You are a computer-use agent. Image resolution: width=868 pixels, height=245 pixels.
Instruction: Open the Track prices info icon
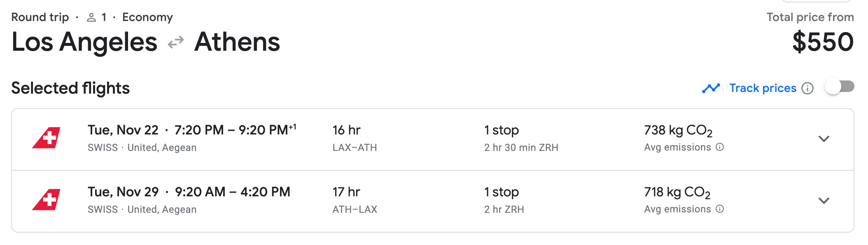click(x=807, y=88)
